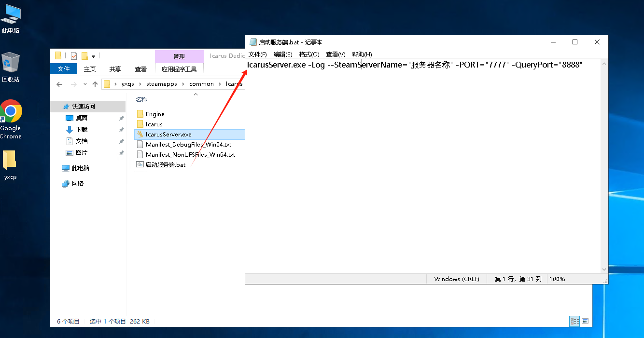Click common in the address bar path
This screenshot has height=338, width=644.
(201, 84)
